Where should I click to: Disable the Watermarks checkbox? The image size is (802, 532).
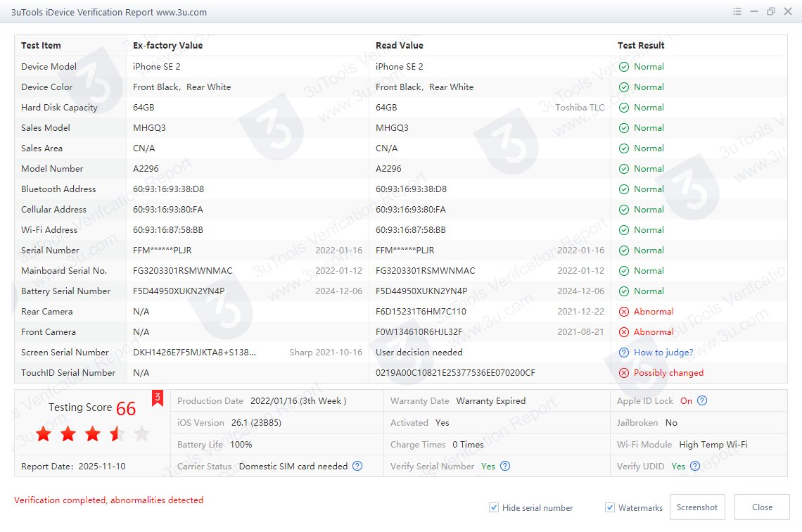tap(610, 507)
